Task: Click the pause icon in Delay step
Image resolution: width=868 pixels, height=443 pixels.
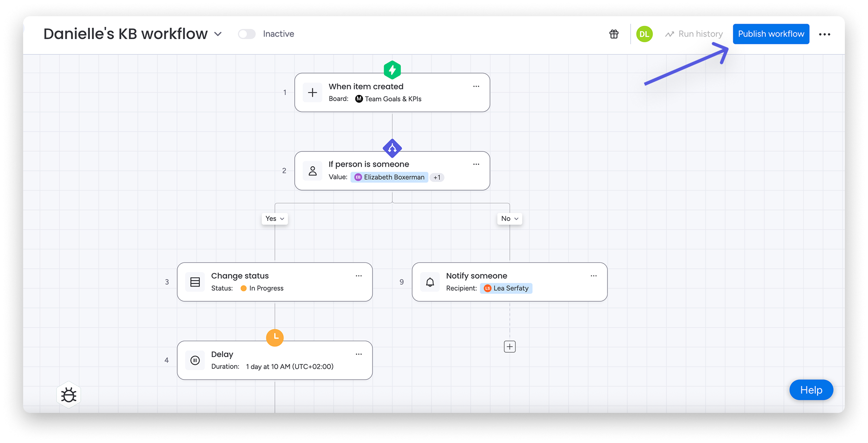Action: 195,360
